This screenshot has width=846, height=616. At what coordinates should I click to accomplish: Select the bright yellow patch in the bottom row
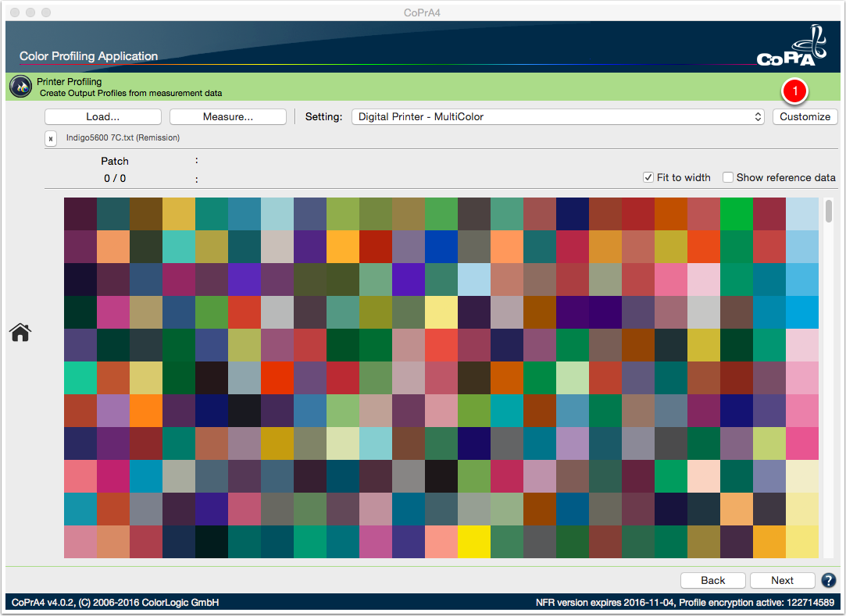(474, 542)
